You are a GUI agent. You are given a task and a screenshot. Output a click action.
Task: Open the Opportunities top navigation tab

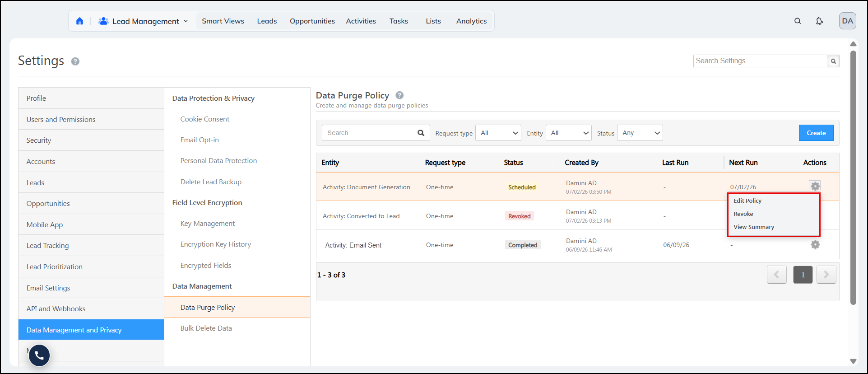pyautogui.click(x=312, y=21)
